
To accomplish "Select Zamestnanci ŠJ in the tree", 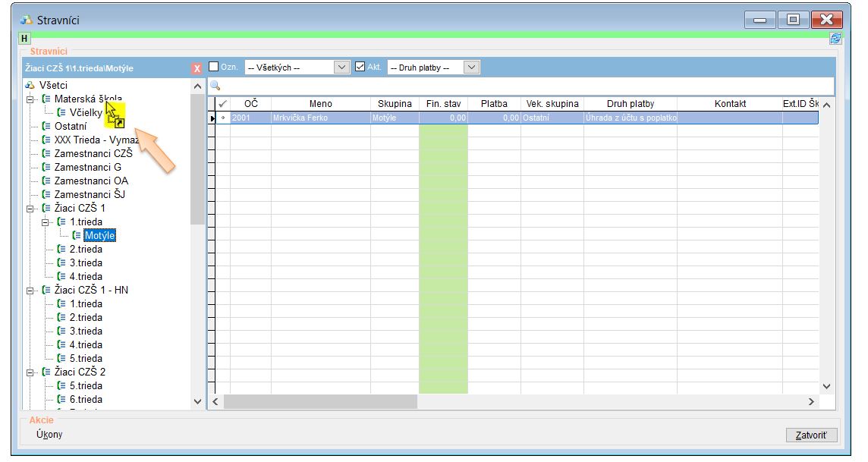I will click(x=90, y=194).
